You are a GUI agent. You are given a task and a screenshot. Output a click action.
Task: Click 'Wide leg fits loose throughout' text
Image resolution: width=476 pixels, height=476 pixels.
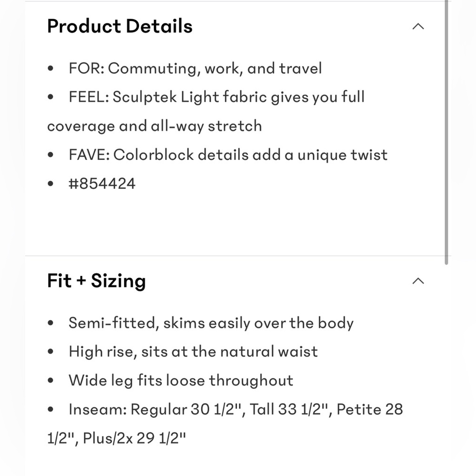pos(181,381)
